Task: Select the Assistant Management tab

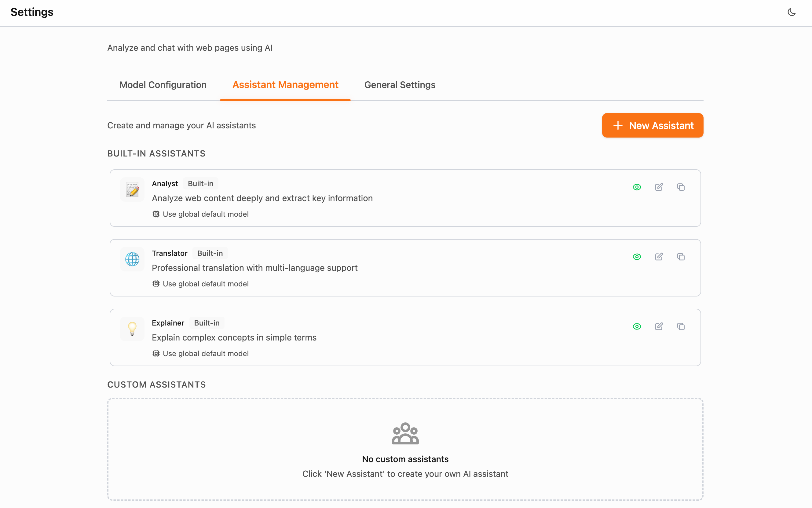Action: tap(285, 85)
